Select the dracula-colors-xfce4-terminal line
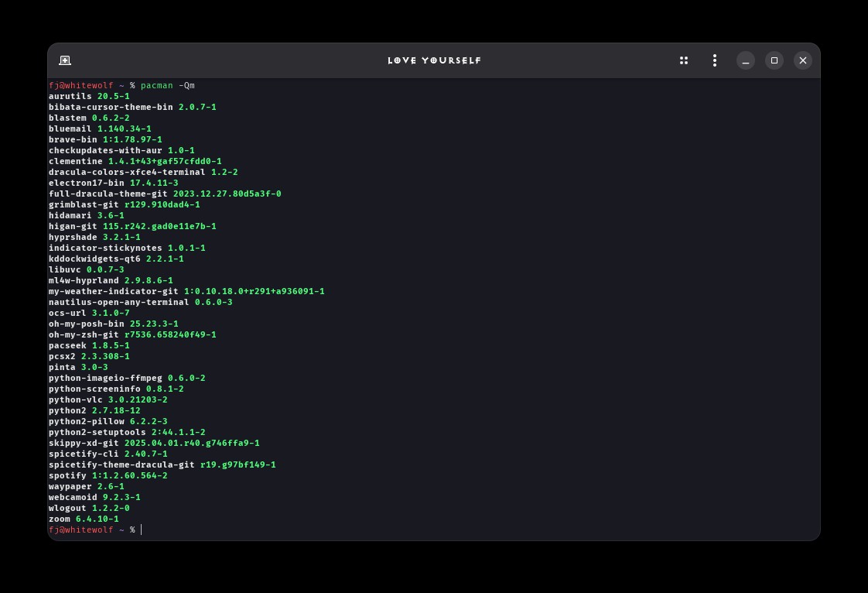868x593 pixels. [143, 173]
